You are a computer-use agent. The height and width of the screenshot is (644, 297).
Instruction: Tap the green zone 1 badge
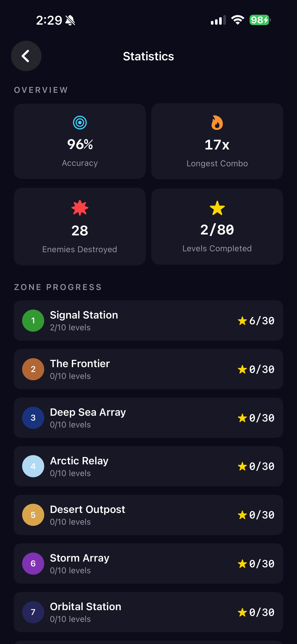click(x=33, y=320)
